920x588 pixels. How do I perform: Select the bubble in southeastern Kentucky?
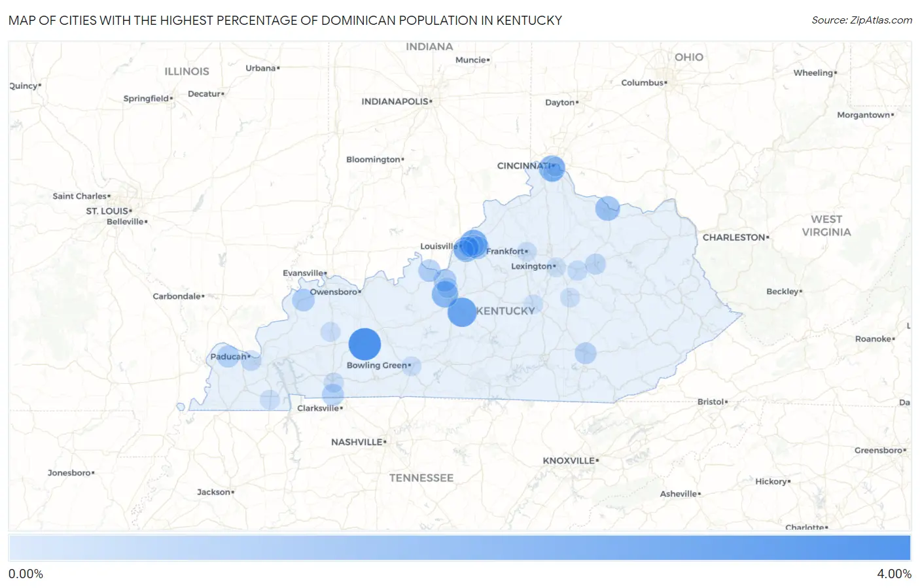pyautogui.click(x=586, y=353)
